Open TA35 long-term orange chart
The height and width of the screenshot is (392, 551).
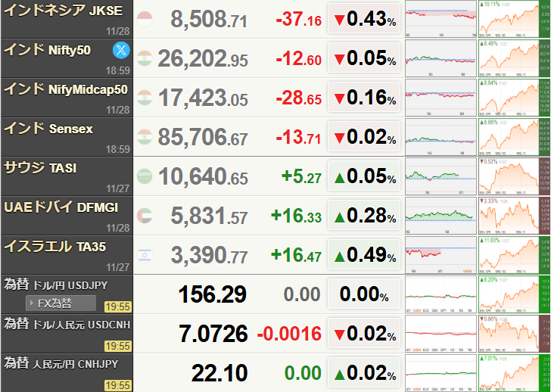[515, 255]
